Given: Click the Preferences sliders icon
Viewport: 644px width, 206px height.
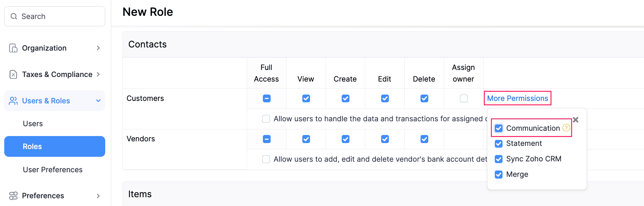Looking at the screenshot, I should (x=13, y=196).
